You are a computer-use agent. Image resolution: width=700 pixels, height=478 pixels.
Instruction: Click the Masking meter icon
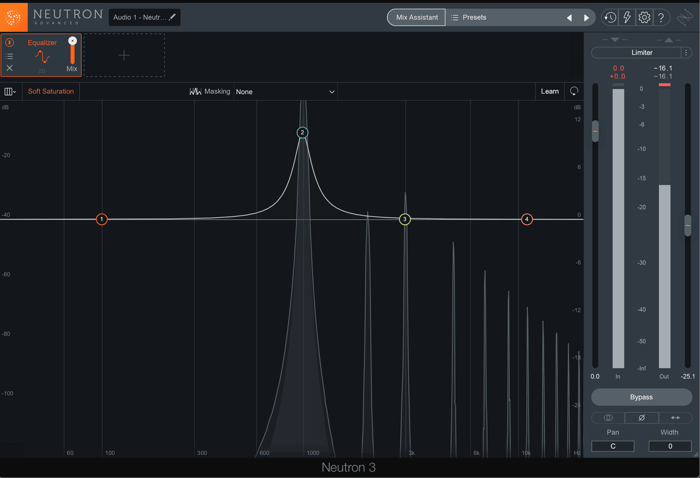(195, 91)
